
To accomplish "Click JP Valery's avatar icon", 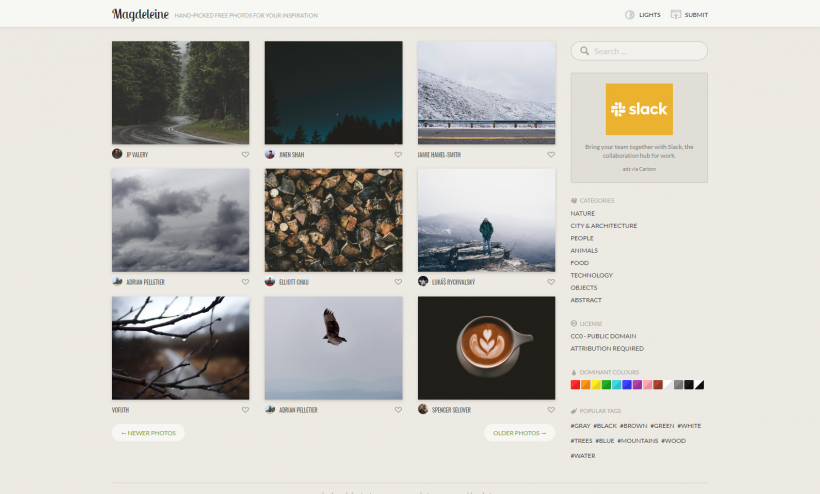I will (117, 154).
